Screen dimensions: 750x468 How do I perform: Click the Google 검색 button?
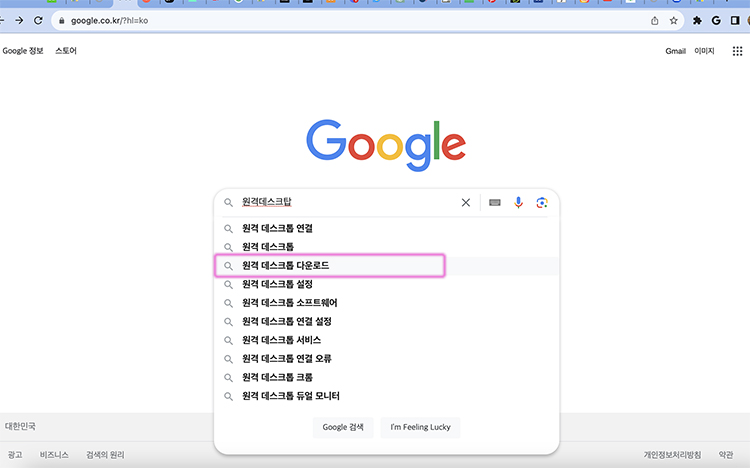coord(343,427)
